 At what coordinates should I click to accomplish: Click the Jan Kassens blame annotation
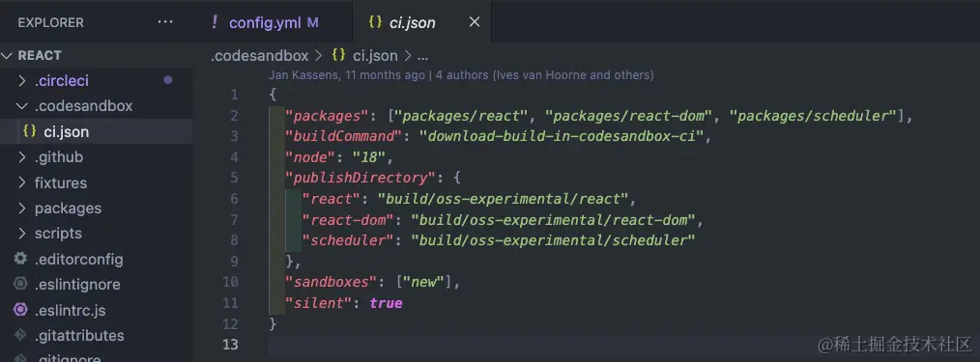[x=461, y=75]
